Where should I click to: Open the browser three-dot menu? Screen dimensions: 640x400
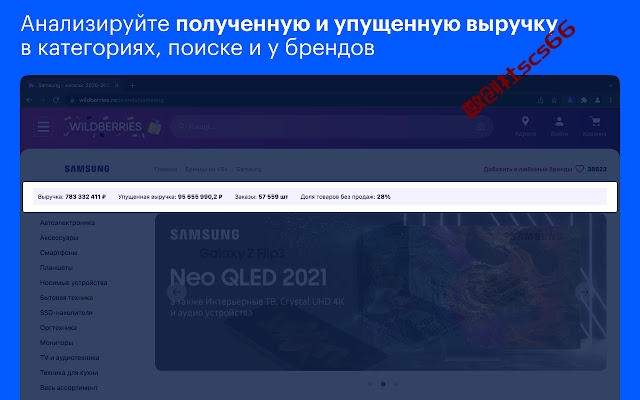click(x=611, y=100)
